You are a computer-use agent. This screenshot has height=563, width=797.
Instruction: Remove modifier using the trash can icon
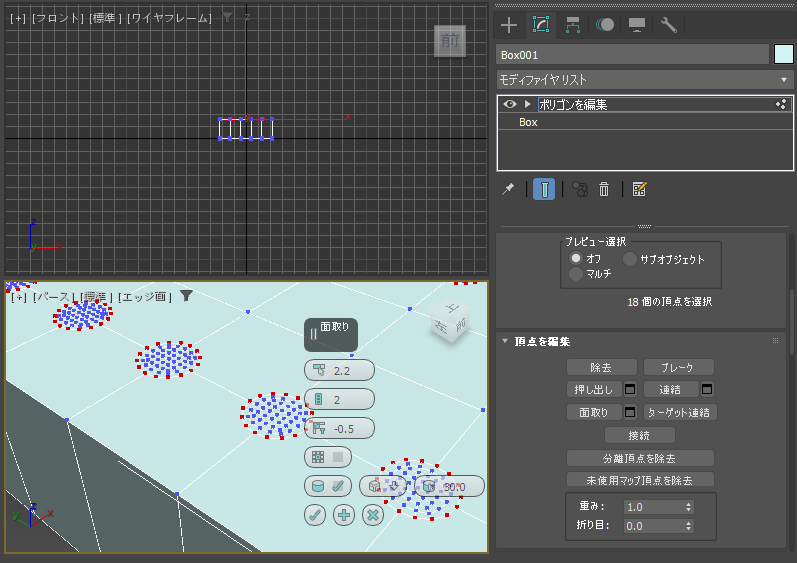click(604, 189)
